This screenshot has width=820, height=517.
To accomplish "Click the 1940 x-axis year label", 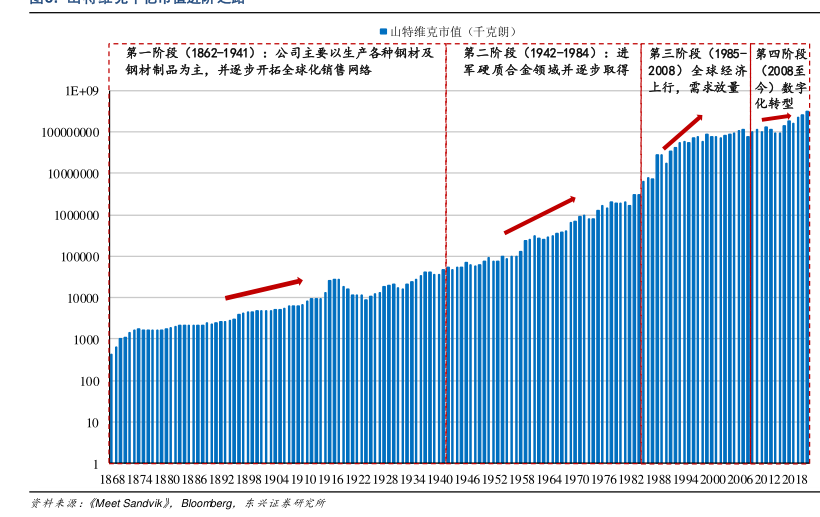I will [x=439, y=480].
